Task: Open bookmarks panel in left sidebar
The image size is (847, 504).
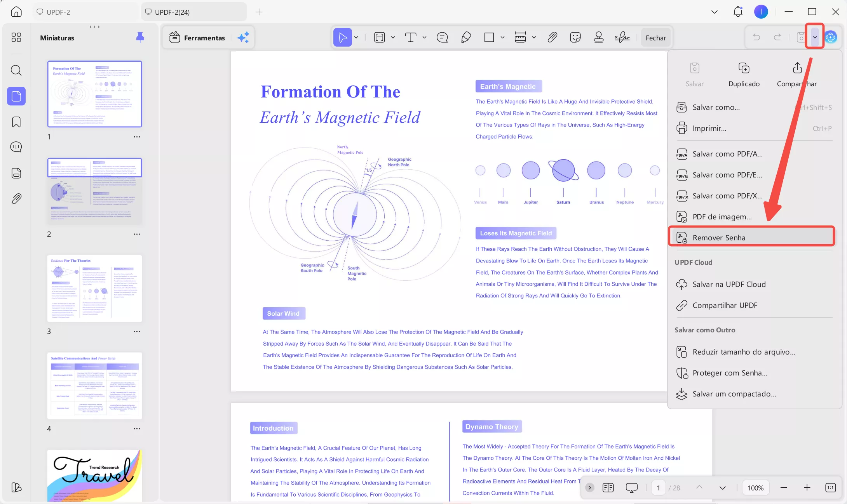Action: point(16,122)
